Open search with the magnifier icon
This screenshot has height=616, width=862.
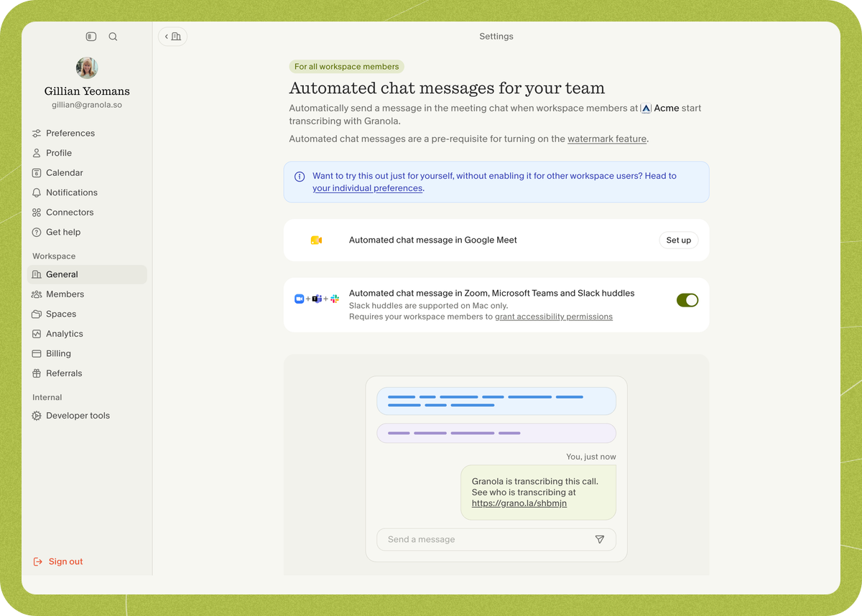tap(113, 37)
